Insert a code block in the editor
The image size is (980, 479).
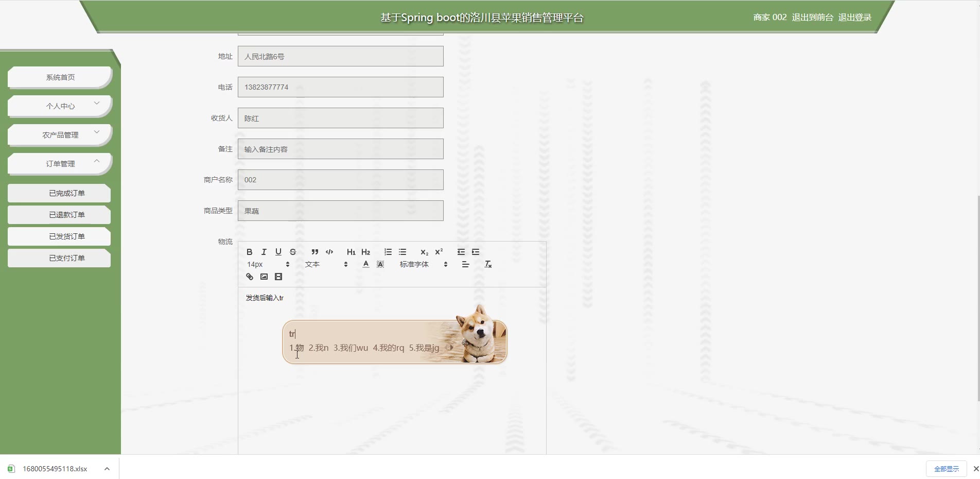coord(329,252)
